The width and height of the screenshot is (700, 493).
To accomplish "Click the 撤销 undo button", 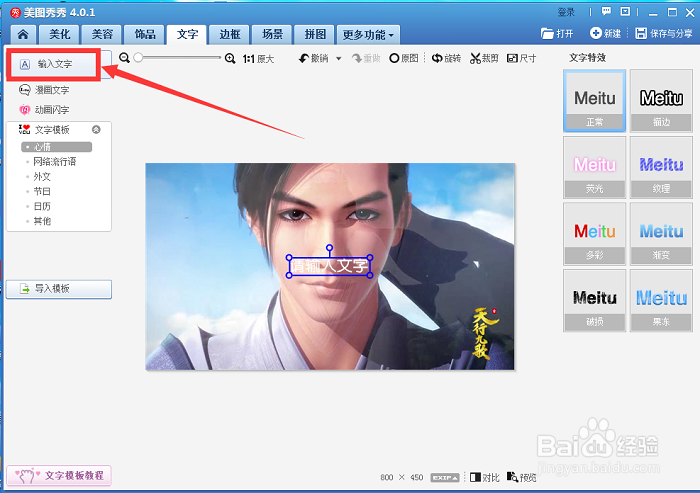I will (x=314, y=58).
